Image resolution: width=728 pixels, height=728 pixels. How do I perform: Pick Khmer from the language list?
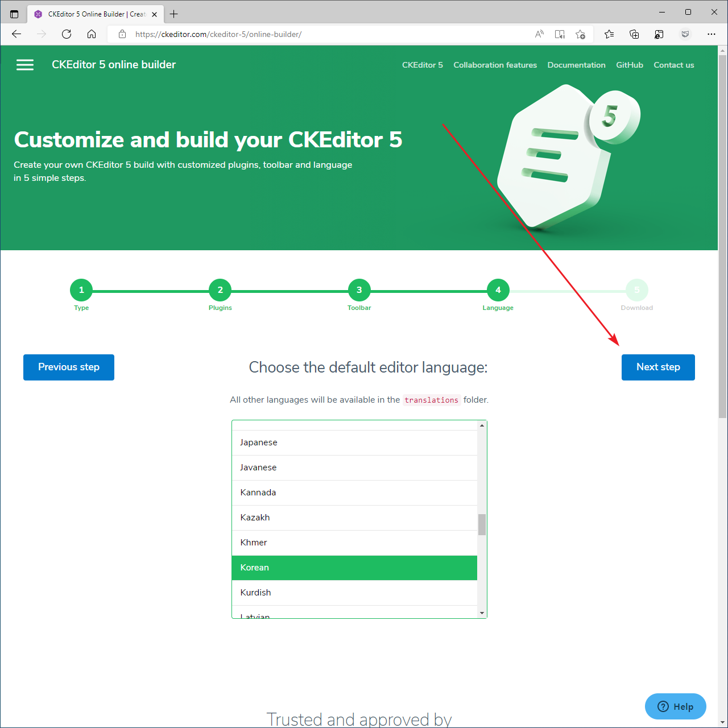coord(354,543)
